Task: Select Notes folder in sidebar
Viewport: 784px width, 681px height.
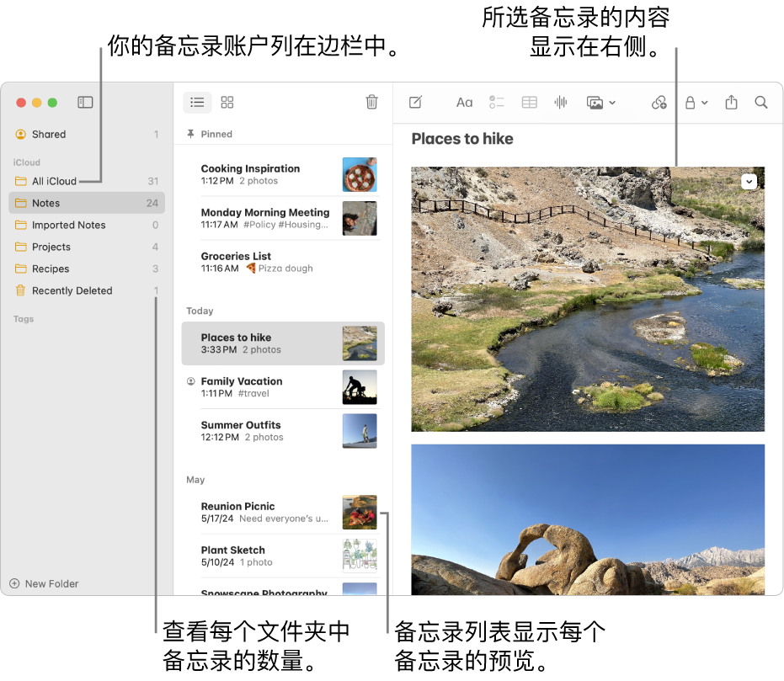Action: pos(87,203)
